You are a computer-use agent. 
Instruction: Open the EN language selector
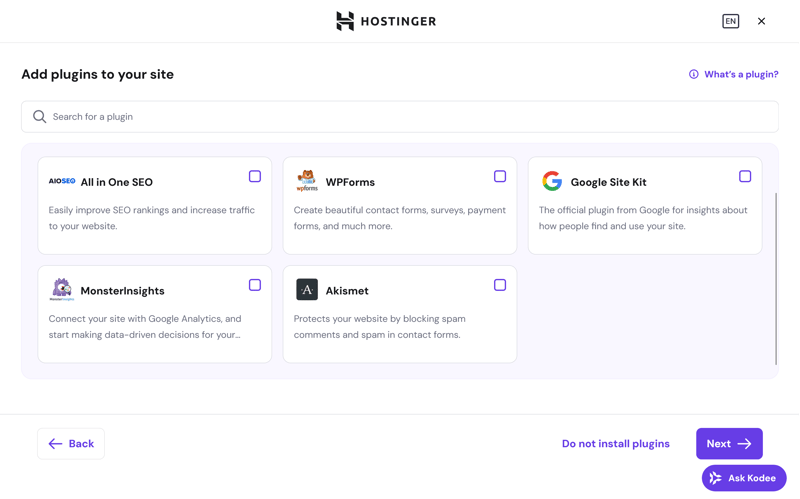(731, 21)
